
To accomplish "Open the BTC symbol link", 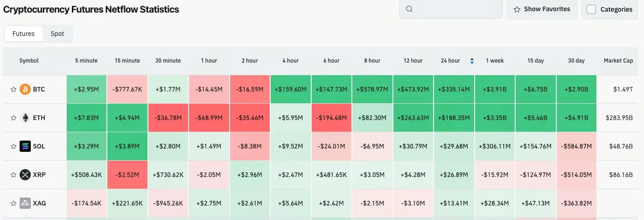I will [x=39, y=89].
